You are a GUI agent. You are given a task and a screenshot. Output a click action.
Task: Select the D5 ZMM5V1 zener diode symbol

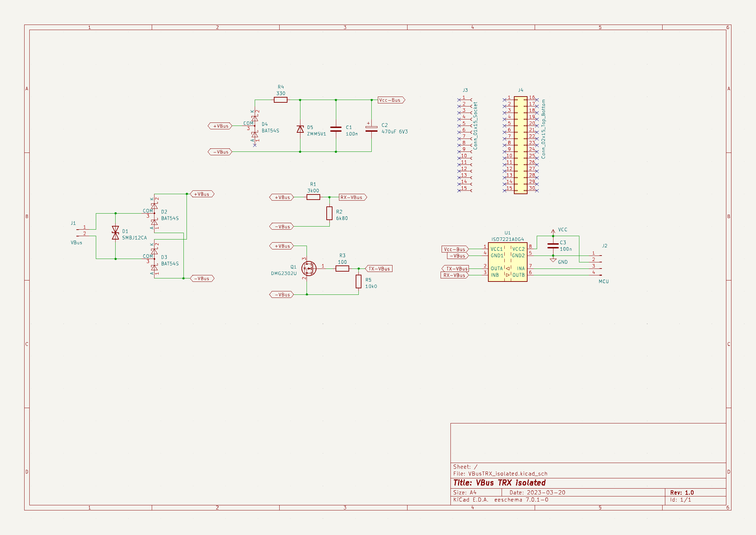[x=300, y=129]
